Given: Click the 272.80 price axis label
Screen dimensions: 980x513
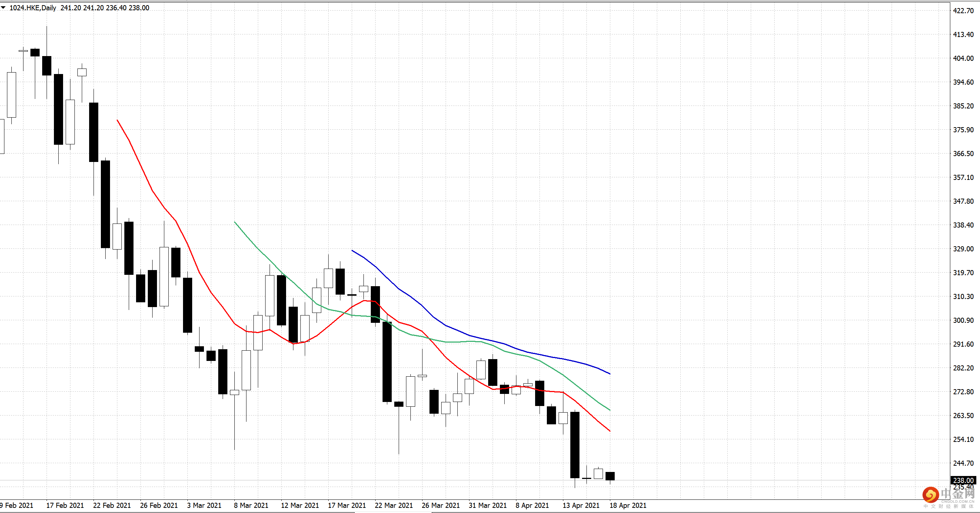Looking at the screenshot, I should 963,392.
